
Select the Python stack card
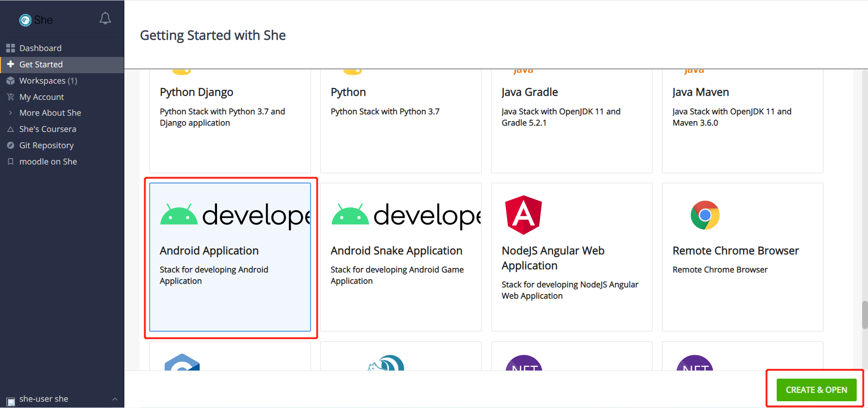(x=401, y=121)
